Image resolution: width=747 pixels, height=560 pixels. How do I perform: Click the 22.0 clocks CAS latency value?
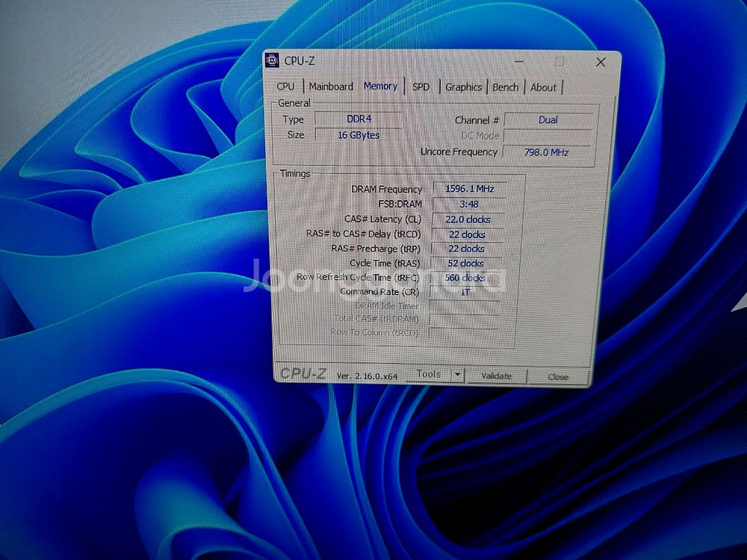tap(468, 220)
